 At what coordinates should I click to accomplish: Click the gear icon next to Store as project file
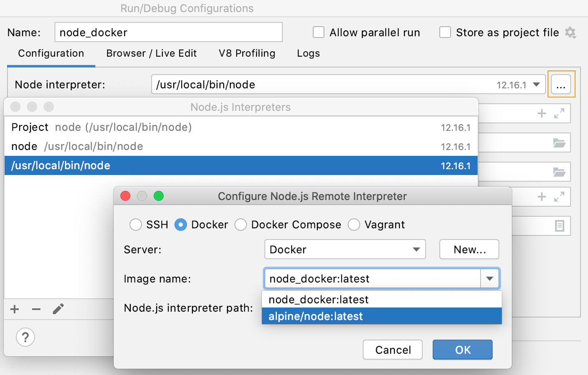click(571, 32)
